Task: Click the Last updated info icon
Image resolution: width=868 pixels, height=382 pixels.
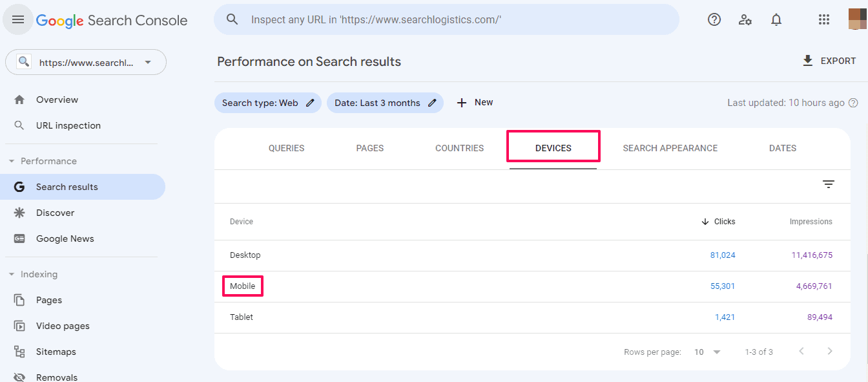Action: pos(853,103)
